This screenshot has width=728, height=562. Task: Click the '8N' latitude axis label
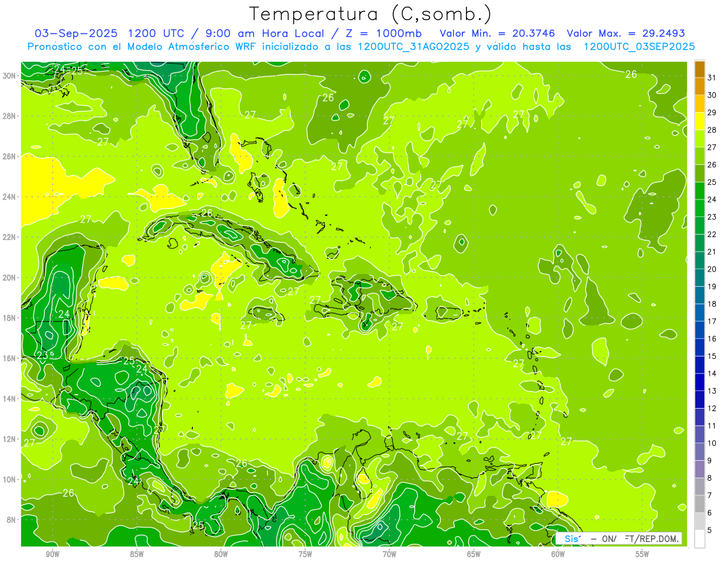12,520
